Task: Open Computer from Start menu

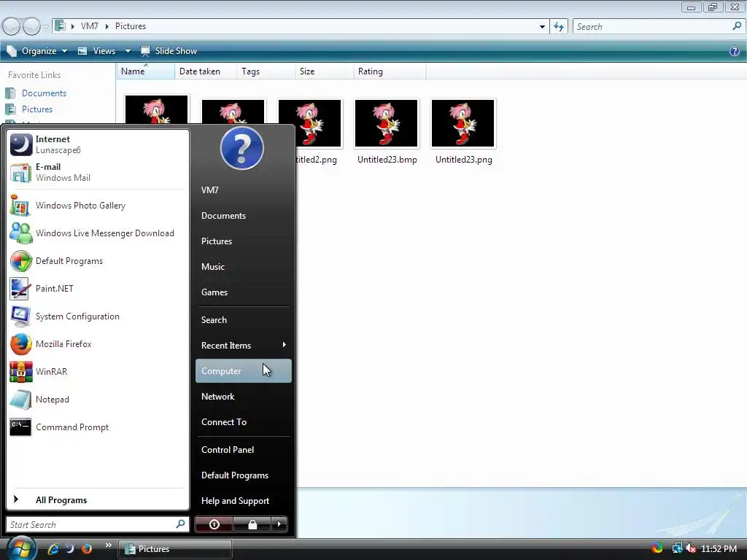Action: (243, 371)
